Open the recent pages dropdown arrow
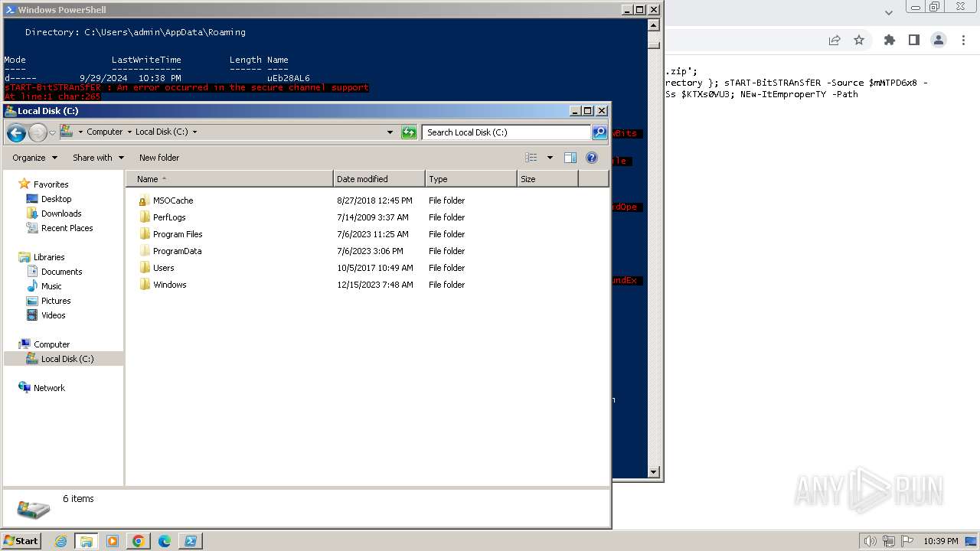 [52, 132]
